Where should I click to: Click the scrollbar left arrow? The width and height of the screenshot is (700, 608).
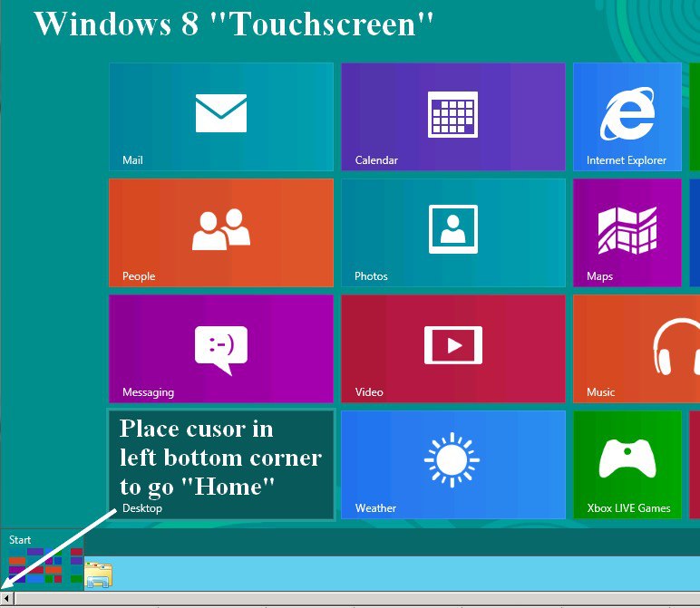tap(7, 598)
